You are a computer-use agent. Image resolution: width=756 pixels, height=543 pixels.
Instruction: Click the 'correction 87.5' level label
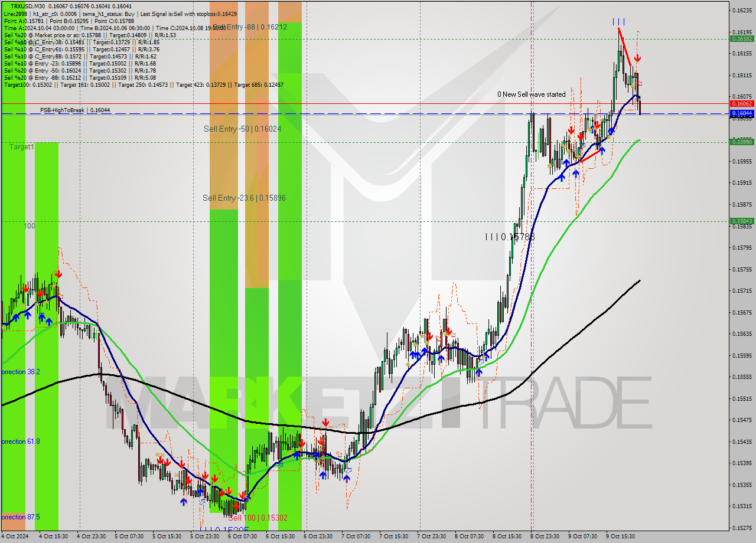click(20, 517)
